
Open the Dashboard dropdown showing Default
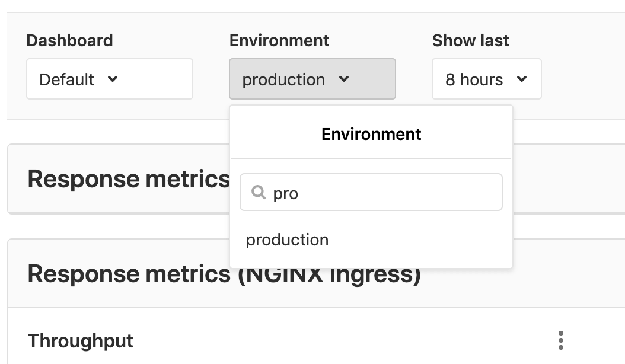click(109, 79)
